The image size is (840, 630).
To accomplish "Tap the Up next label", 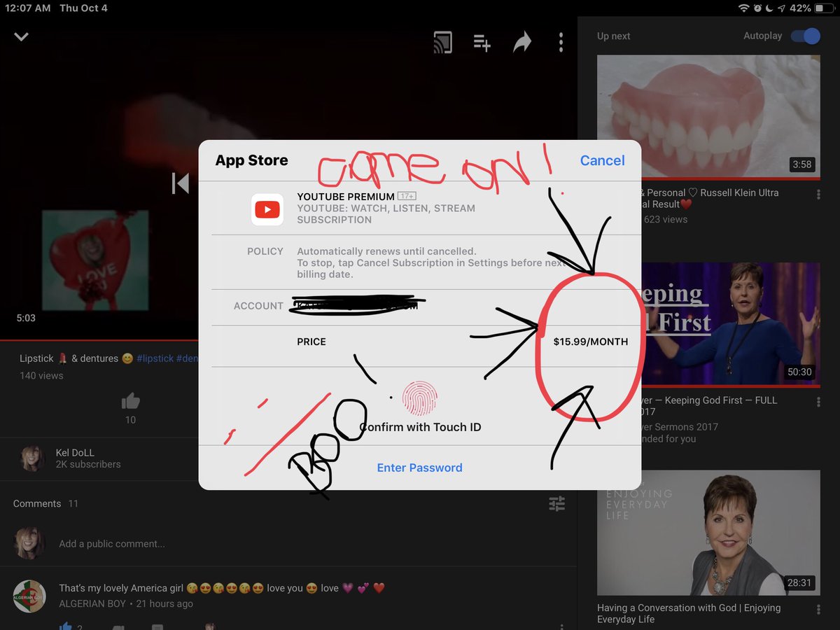I will click(614, 36).
